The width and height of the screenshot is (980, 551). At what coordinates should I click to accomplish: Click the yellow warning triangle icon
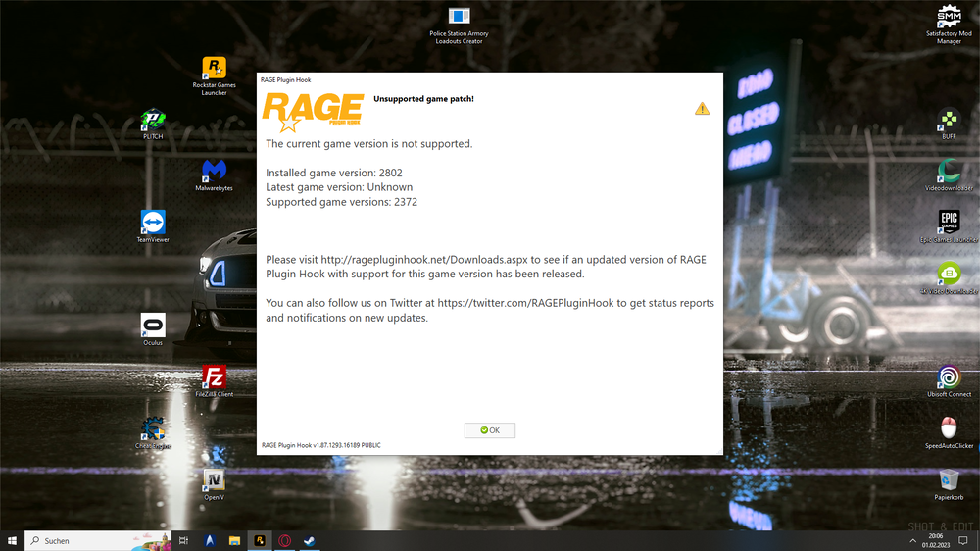click(x=702, y=109)
